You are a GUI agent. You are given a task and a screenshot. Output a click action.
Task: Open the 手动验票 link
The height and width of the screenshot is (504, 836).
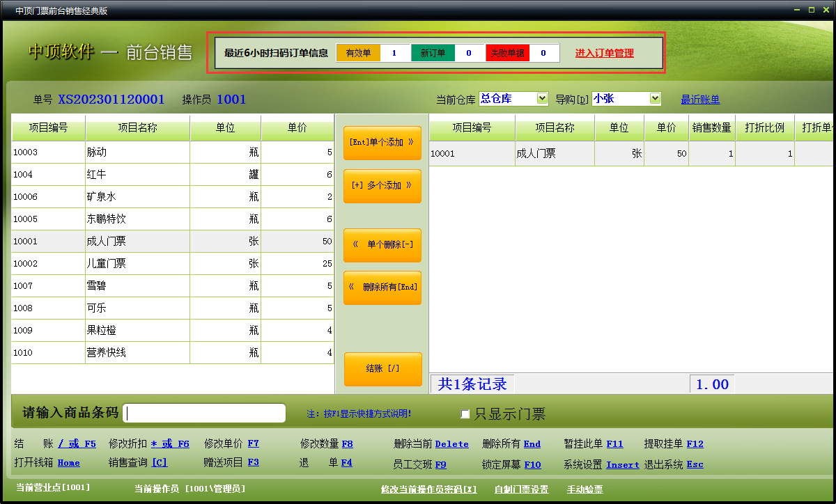585,489
